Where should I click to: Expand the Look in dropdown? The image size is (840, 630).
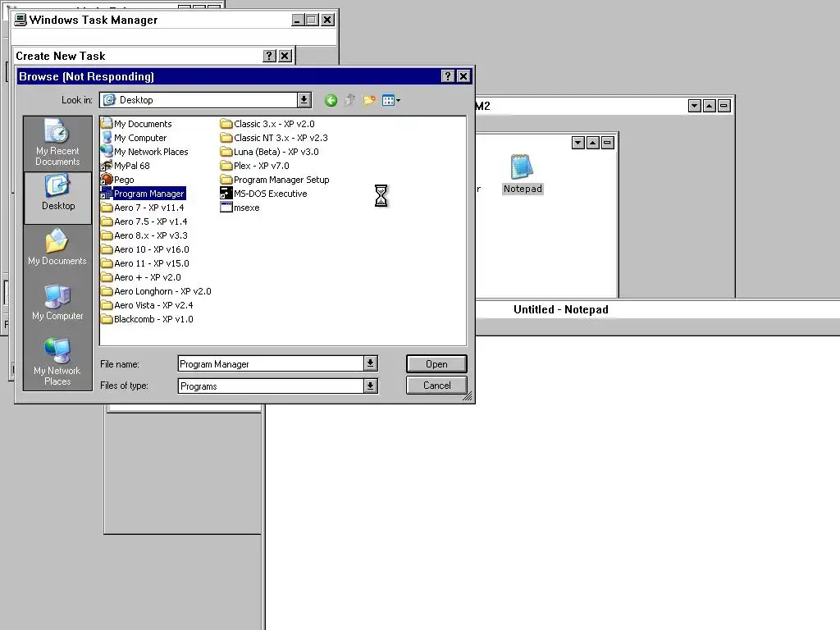pyautogui.click(x=304, y=99)
